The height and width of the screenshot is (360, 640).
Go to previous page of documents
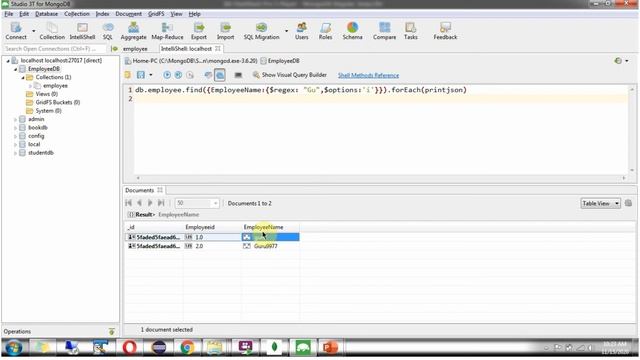tap(139, 203)
